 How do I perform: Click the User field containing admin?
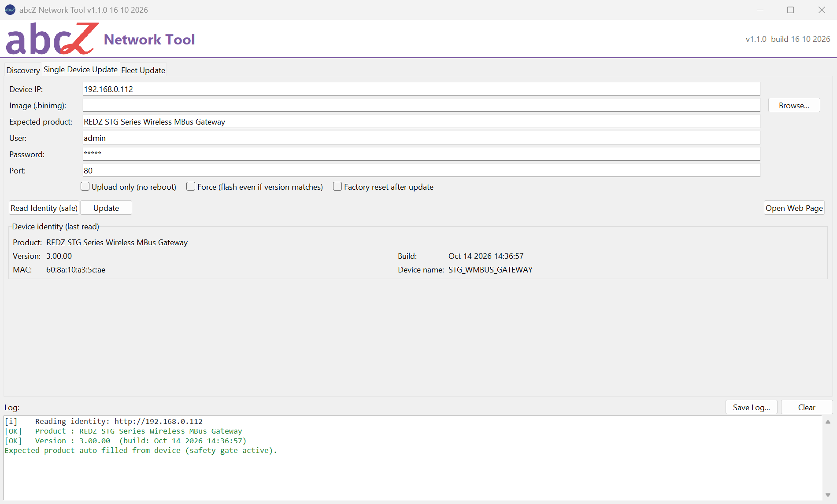[x=421, y=138]
